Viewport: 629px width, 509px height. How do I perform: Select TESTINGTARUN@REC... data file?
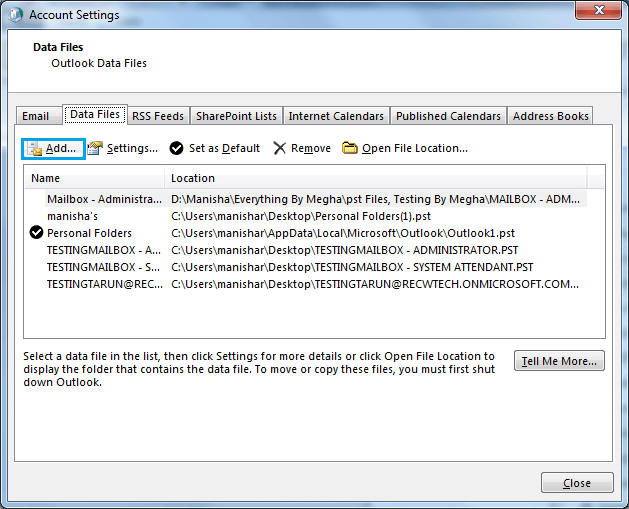pos(306,284)
